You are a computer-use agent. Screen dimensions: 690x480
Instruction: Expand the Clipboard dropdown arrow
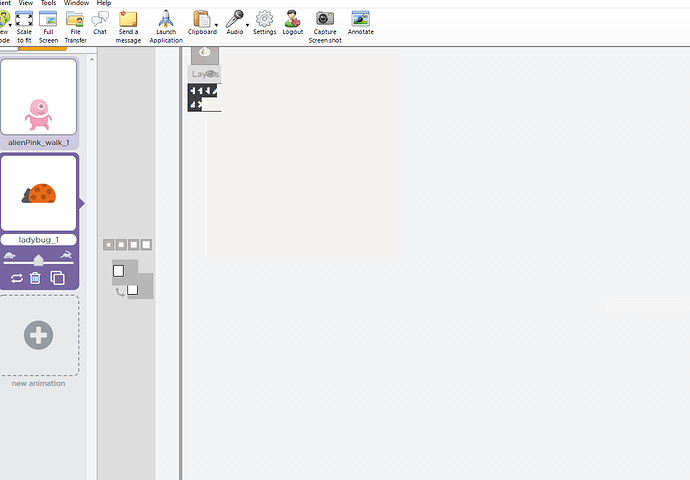tap(217, 25)
